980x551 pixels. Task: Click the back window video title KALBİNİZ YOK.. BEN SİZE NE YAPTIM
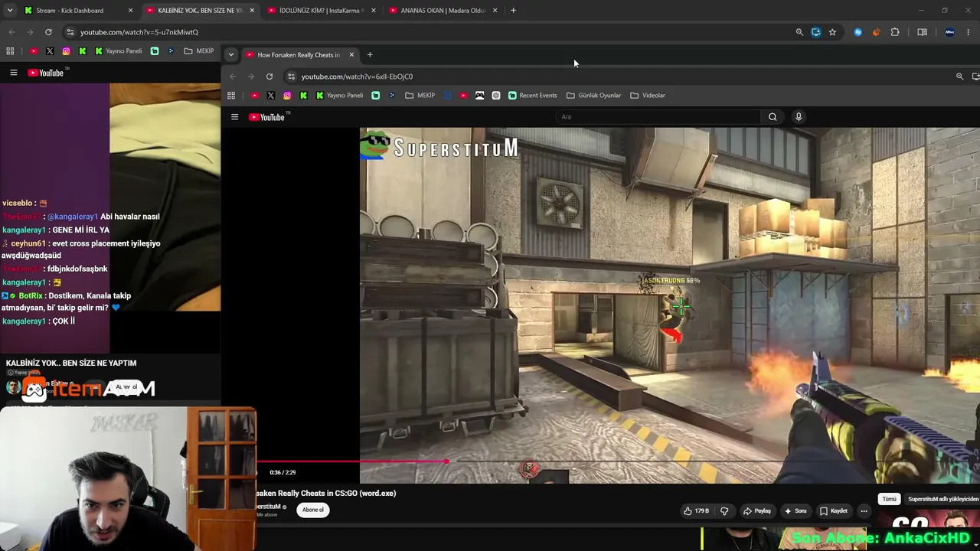[71, 364]
